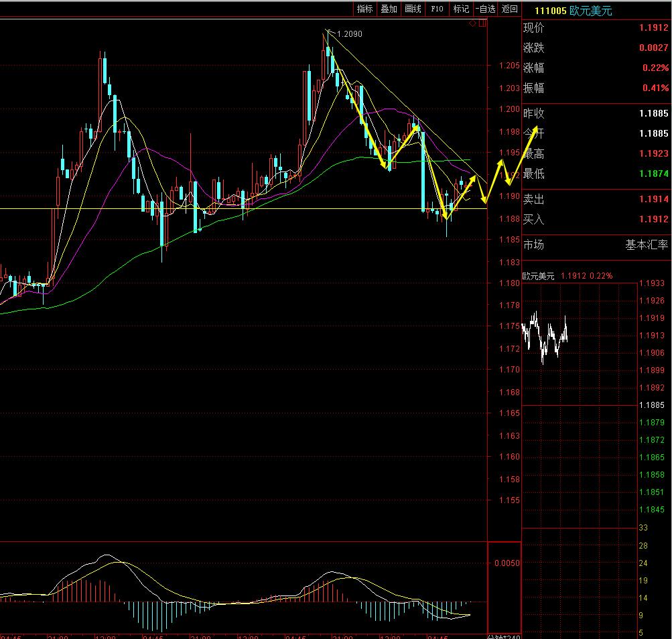The width and height of the screenshot is (672, 639).
Task: Toggle 自选 to remove from watchlist
Action: (485, 9)
